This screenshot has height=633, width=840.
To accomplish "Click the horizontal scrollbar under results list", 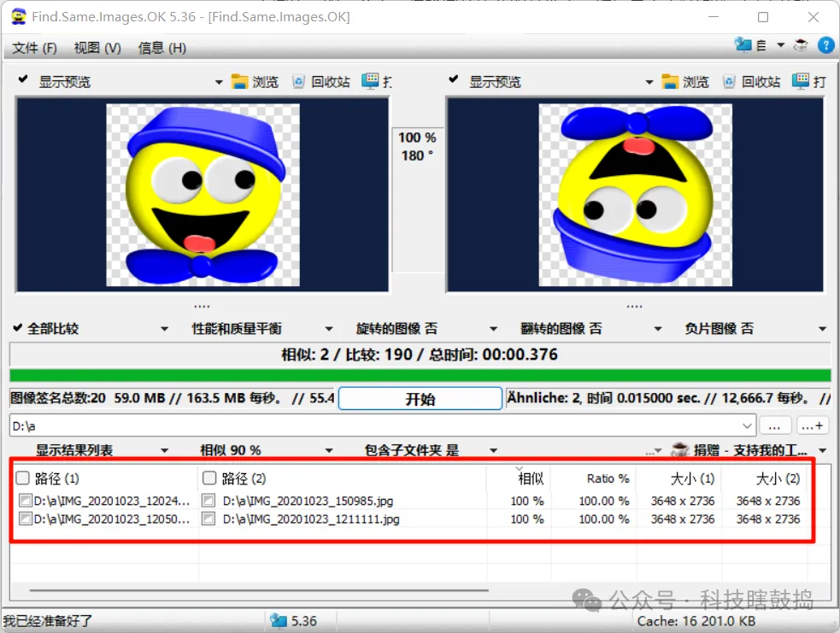I will (259, 590).
